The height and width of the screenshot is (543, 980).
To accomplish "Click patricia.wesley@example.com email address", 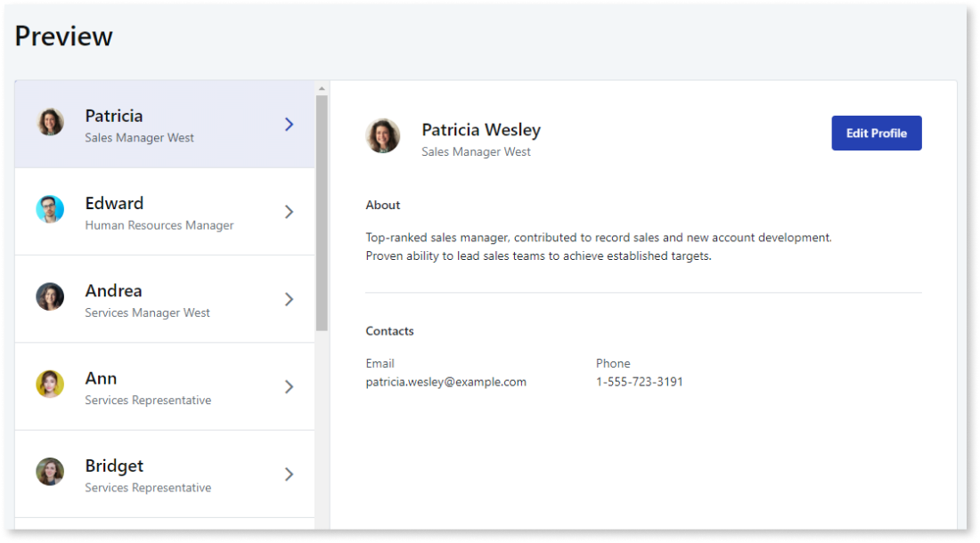I will coord(445,382).
